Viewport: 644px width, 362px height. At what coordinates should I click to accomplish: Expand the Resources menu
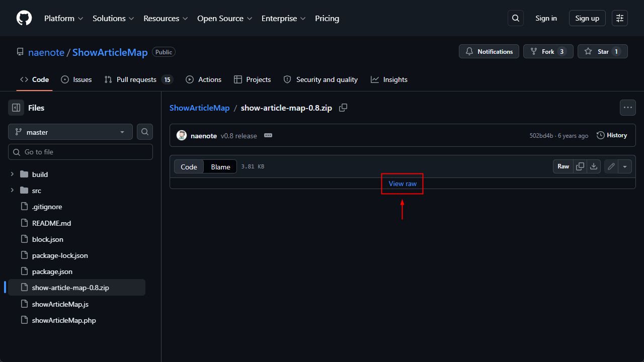[x=166, y=18]
